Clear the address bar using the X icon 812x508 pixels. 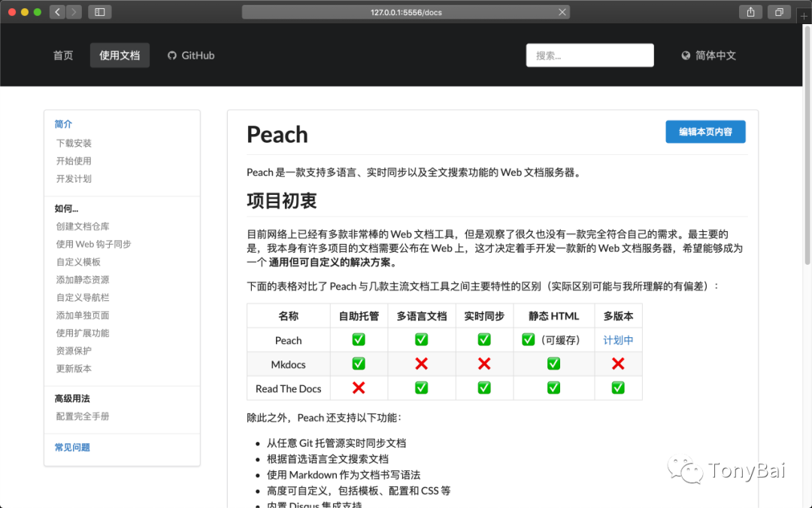[x=562, y=11]
